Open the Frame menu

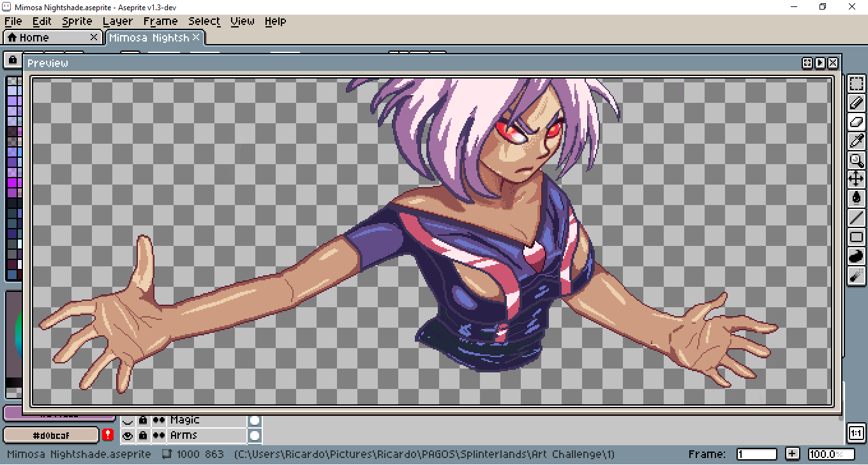[160, 21]
